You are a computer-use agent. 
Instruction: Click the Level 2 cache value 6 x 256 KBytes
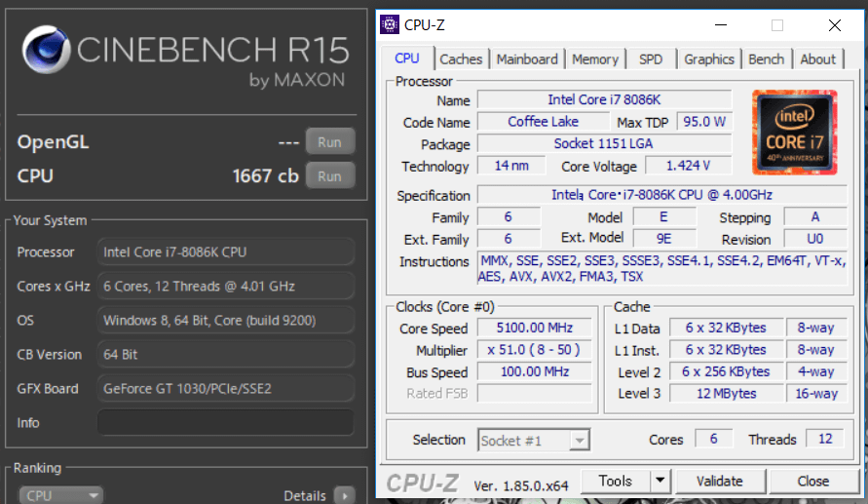727,371
